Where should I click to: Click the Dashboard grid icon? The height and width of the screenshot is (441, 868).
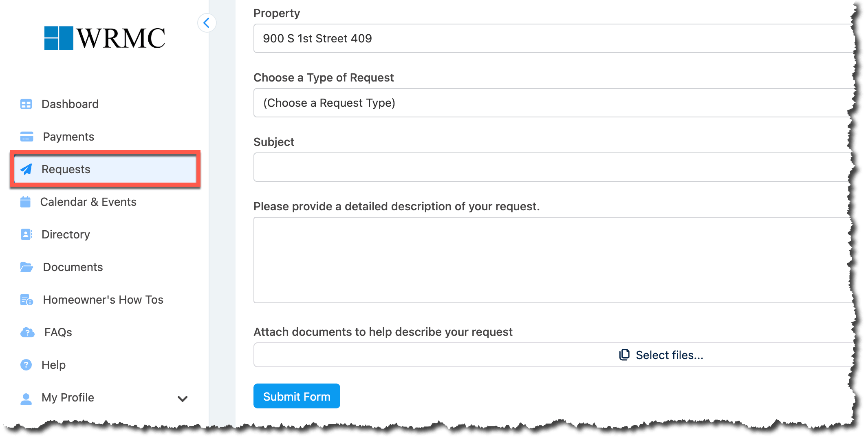pyautogui.click(x=26, y=104)
